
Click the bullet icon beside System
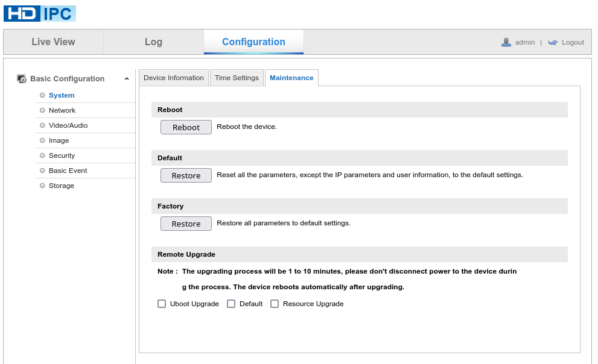point(42,95)
